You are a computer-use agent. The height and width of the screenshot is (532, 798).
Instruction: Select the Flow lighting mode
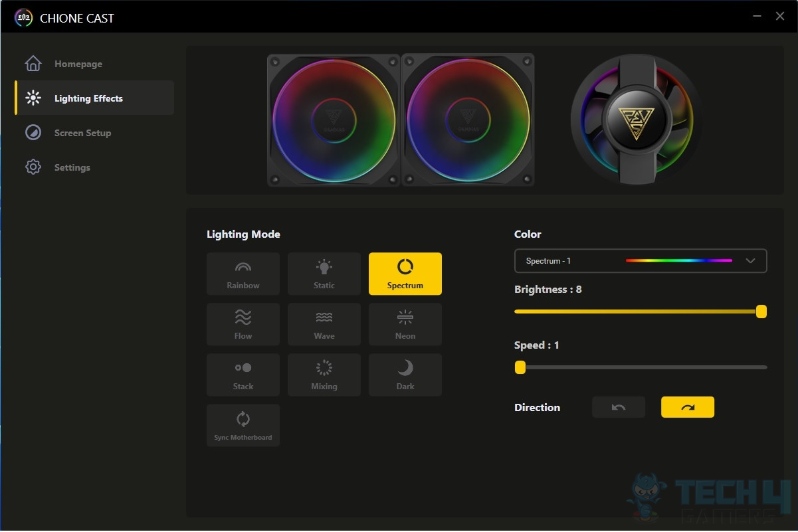point(243,324)
